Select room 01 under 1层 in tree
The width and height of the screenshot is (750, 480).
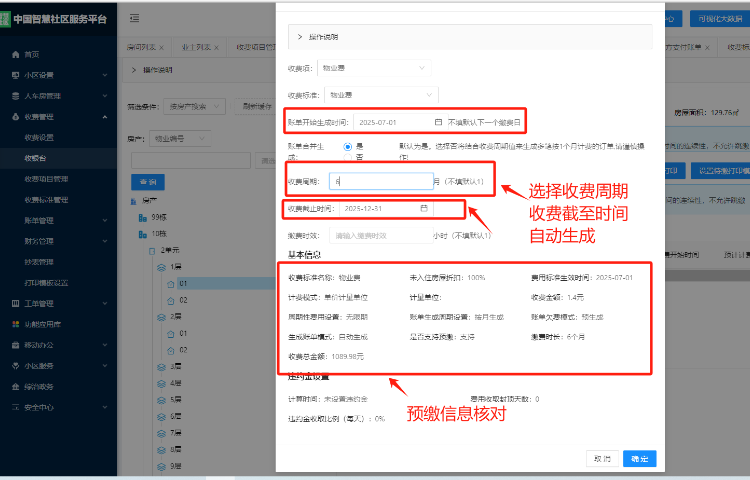(x=183, y=284)
